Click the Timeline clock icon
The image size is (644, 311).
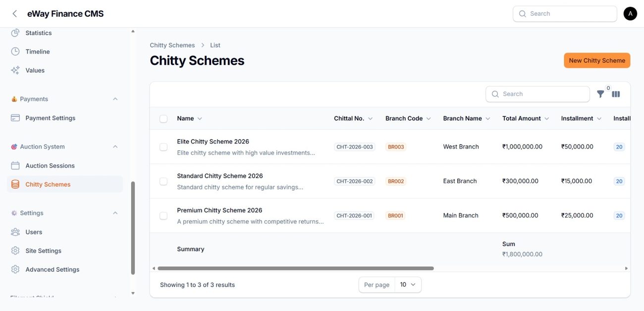(15, 52)
